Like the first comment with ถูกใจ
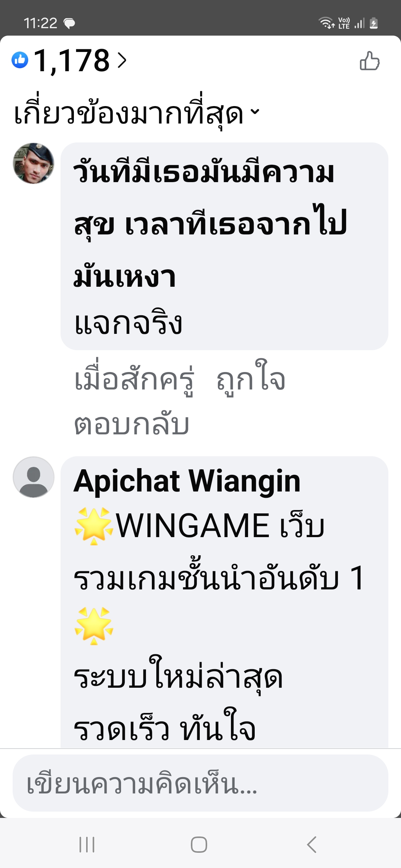The width and height of the screenshot is (401, 868). pyautogui.click(x=251, y=379)
